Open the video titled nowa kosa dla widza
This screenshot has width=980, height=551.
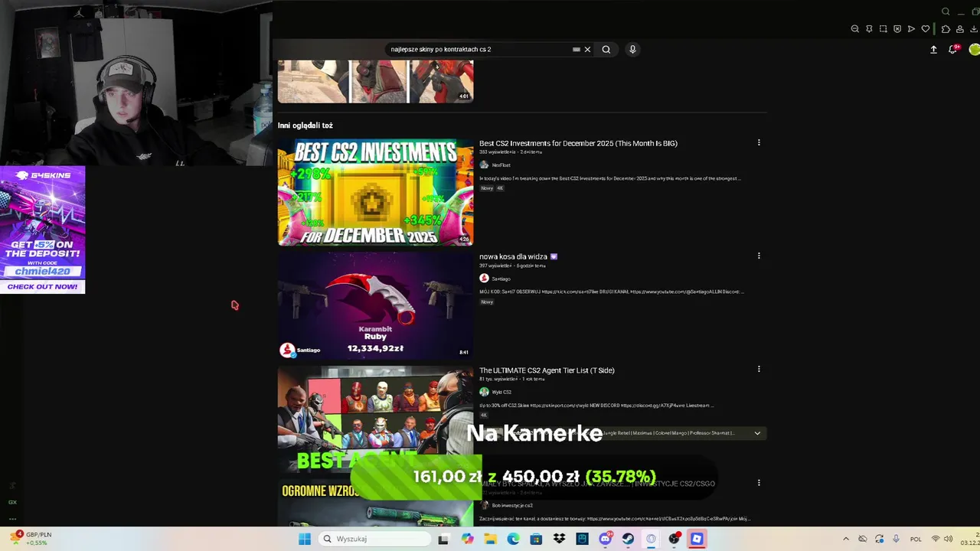click(518, 256)
